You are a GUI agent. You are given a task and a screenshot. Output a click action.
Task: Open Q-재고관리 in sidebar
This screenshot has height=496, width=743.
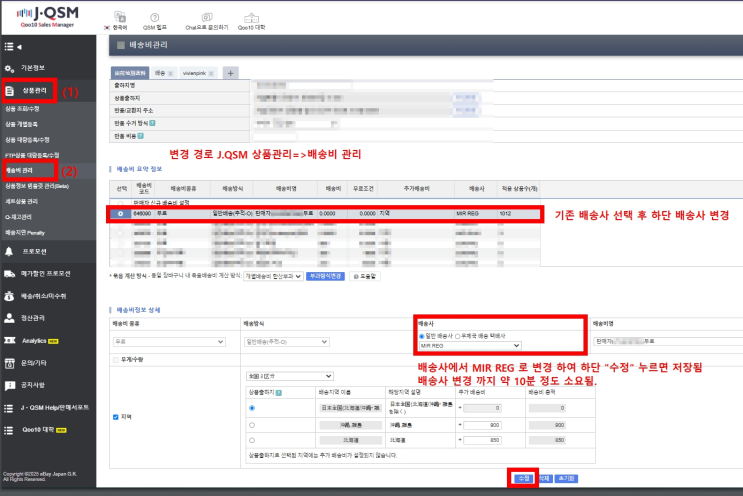point(18,217)
